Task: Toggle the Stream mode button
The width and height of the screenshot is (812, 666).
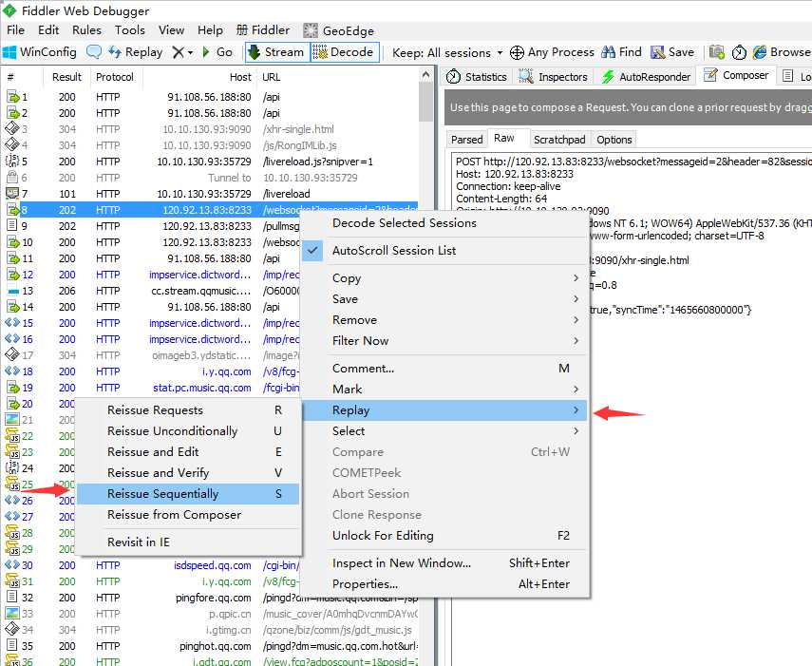Action: 276,52
